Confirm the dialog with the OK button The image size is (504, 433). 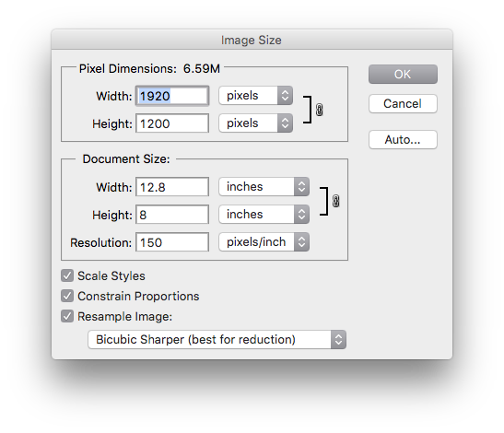[x=403, y=75]
